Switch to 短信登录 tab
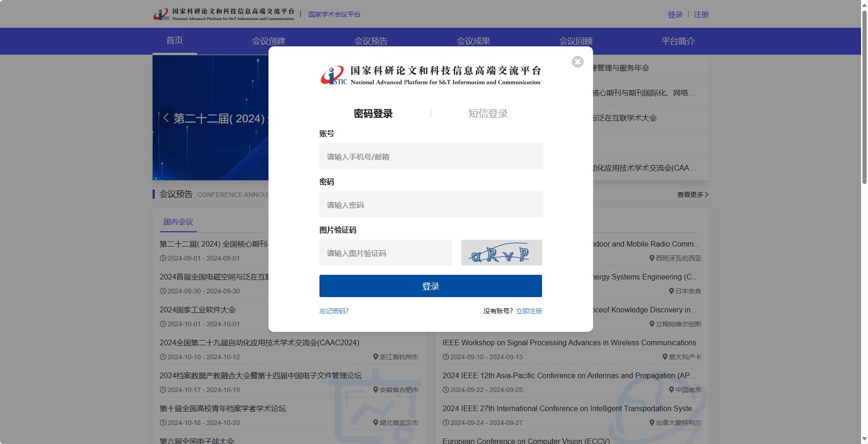868x444 pixels. (488, 114)
